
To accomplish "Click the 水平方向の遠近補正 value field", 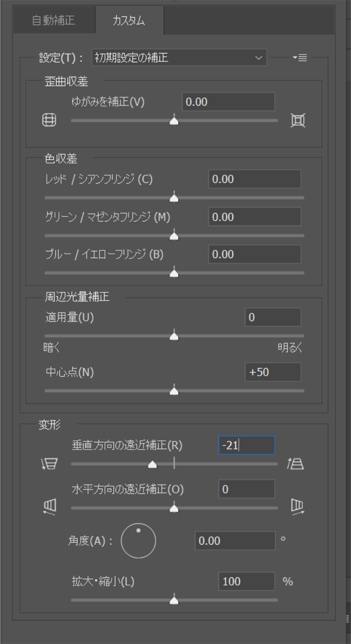I will coord(246,489).
